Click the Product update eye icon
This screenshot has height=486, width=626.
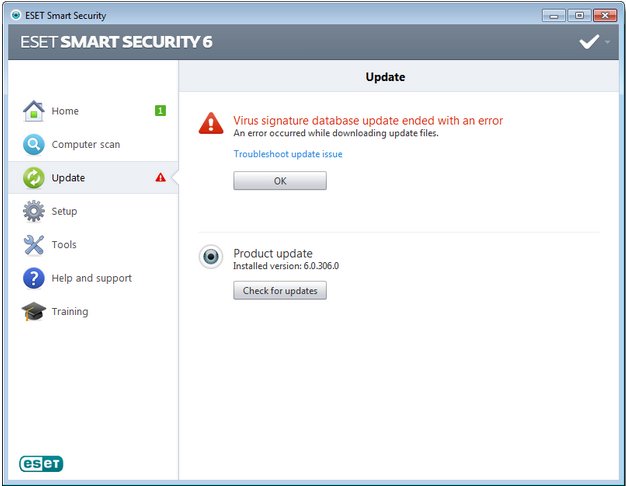pyautogui.click(x=211, y=256)
